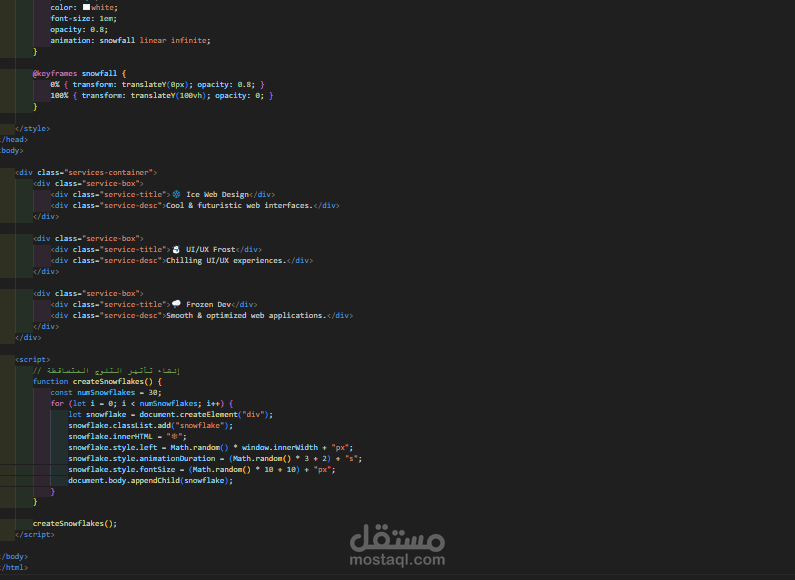Click the "Ice Web Design" title text
This screenshot has width=795, height=580.
click(218, 195)
